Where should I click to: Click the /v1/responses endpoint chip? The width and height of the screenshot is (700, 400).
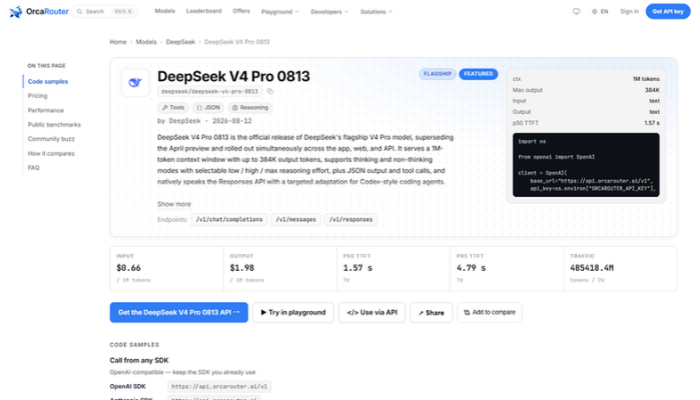tap(350, 220)
